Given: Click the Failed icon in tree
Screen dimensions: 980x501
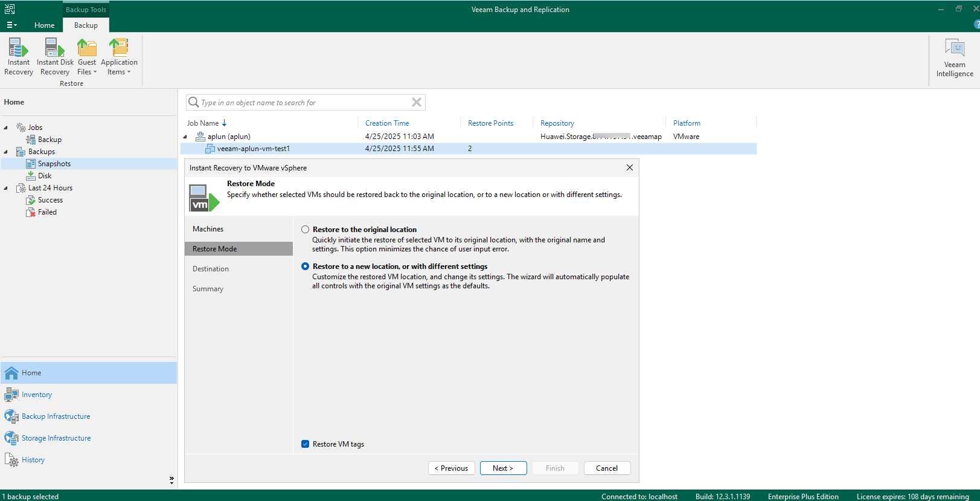Looking at the screenshot, I should [x=31, y=212].
